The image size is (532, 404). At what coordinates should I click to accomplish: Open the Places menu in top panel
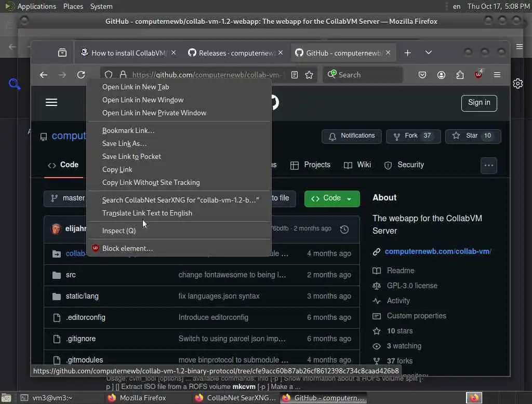click(73, 6)
